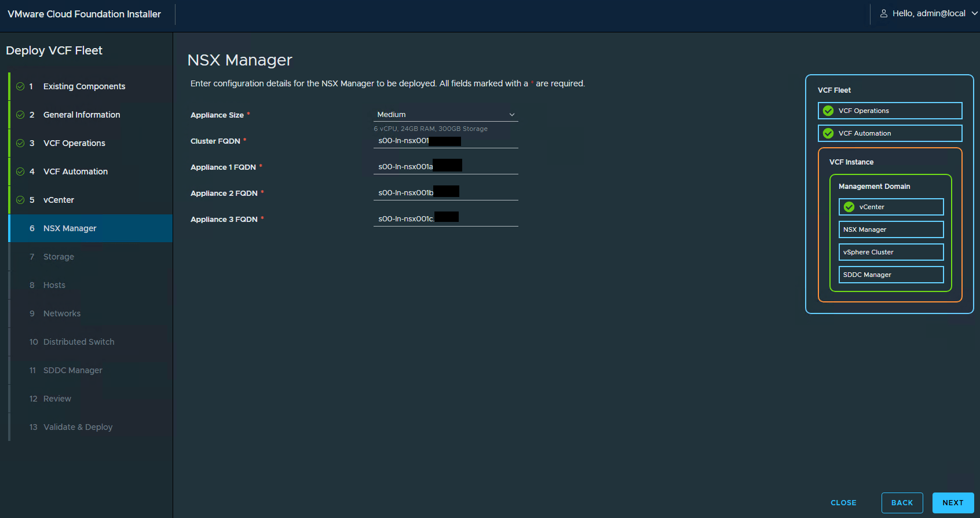This screenshot has height=518, width=980.
Task: Click the VCF Instance heading in the diagram
Action: pyautogui.click(x=851, y=162)
